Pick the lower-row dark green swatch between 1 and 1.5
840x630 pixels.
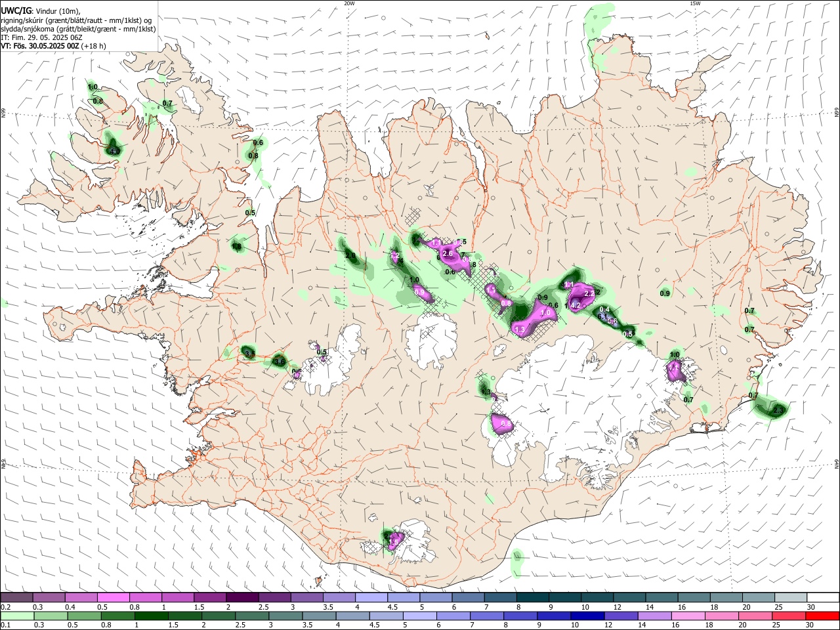(x=151, y=616)
